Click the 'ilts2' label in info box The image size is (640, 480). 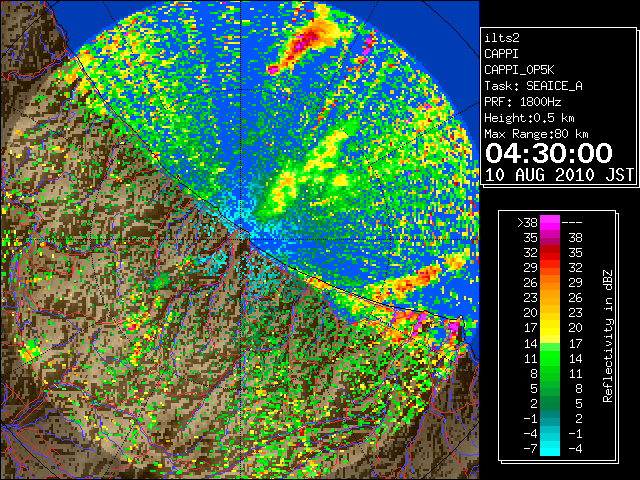coord(502,38)
